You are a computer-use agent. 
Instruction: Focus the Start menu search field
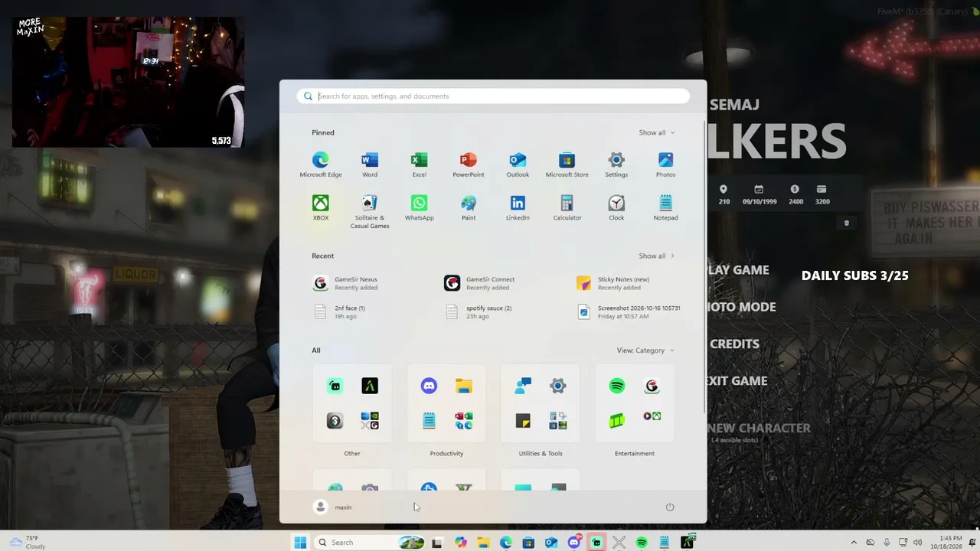pos(493,96)
